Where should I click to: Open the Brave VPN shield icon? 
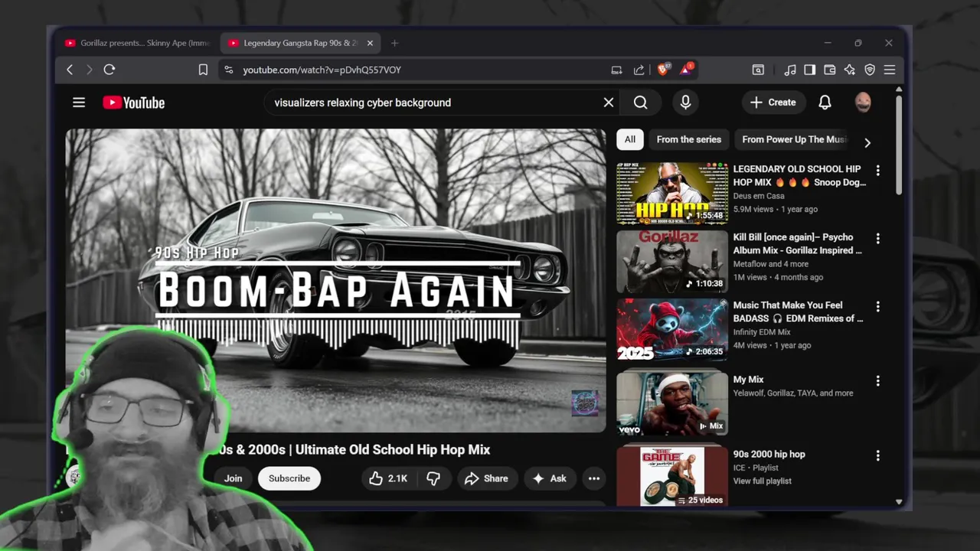coord(870,70)
